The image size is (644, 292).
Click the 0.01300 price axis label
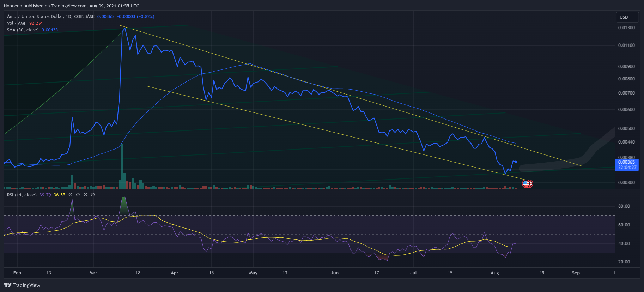tap(626, 28)
